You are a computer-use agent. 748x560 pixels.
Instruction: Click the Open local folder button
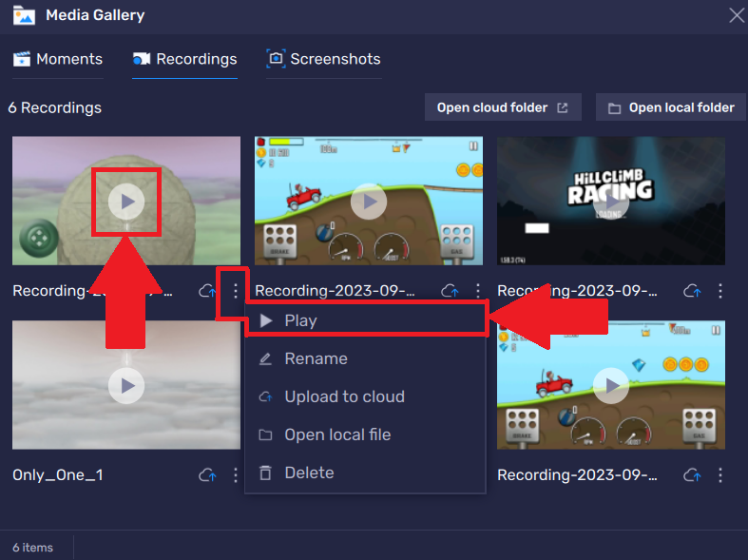click(671, 107)
